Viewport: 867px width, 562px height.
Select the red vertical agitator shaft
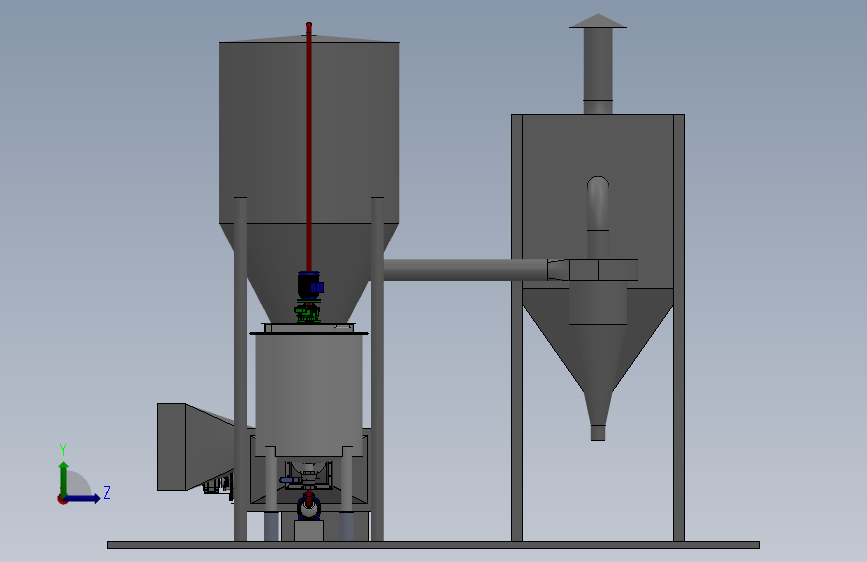coord(309,147)
